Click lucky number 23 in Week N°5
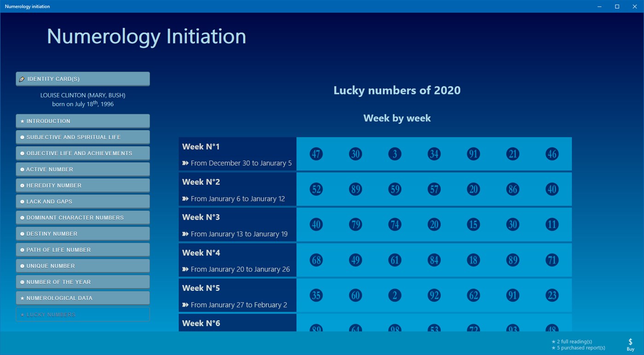 point(551,295)
